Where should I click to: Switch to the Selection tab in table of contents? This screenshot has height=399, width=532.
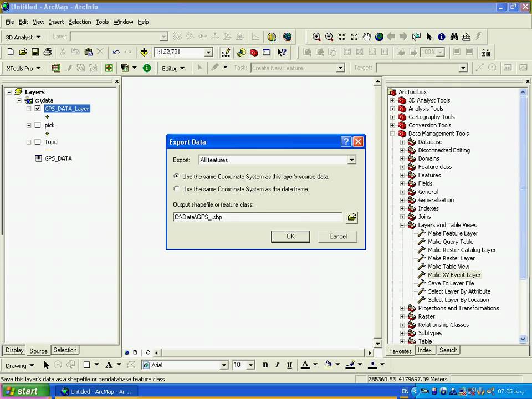tap(65, 350)
